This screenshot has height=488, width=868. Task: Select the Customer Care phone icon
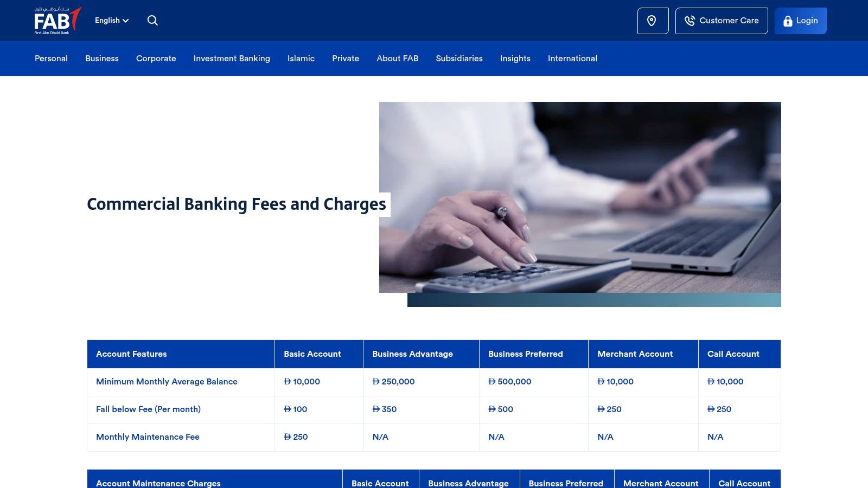click(x=690, y=21)
